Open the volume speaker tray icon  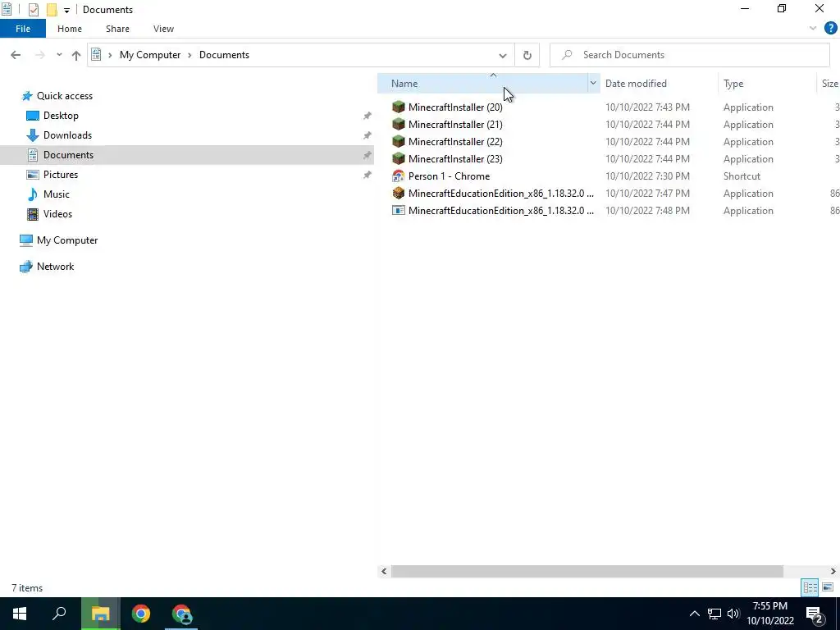[x=733, y=614]
